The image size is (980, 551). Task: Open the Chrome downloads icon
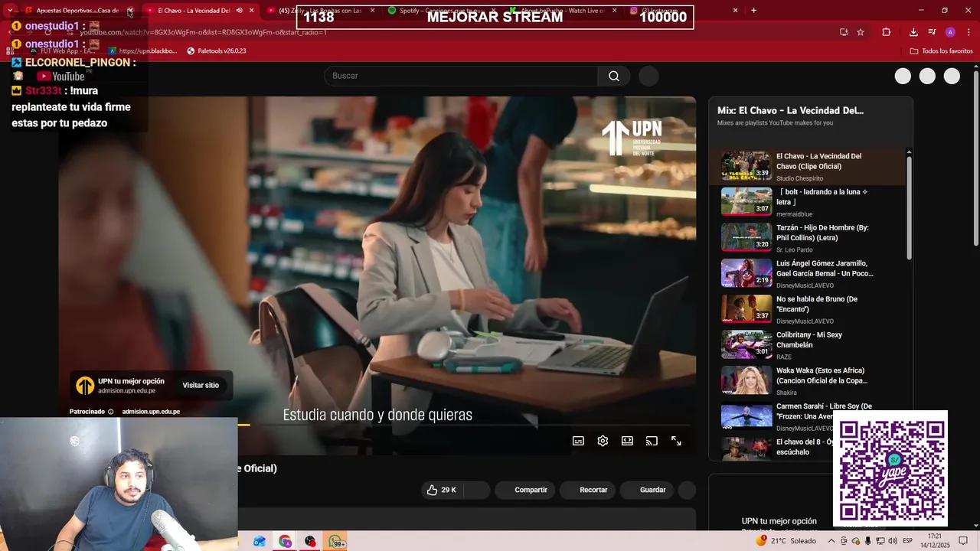[913, 32]
